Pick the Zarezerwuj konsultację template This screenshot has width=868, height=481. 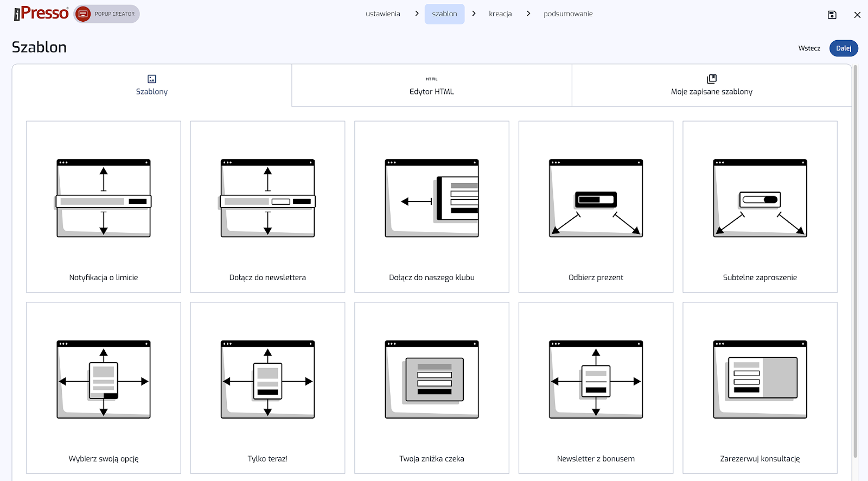pyautogui.click(x=759, y=388)
